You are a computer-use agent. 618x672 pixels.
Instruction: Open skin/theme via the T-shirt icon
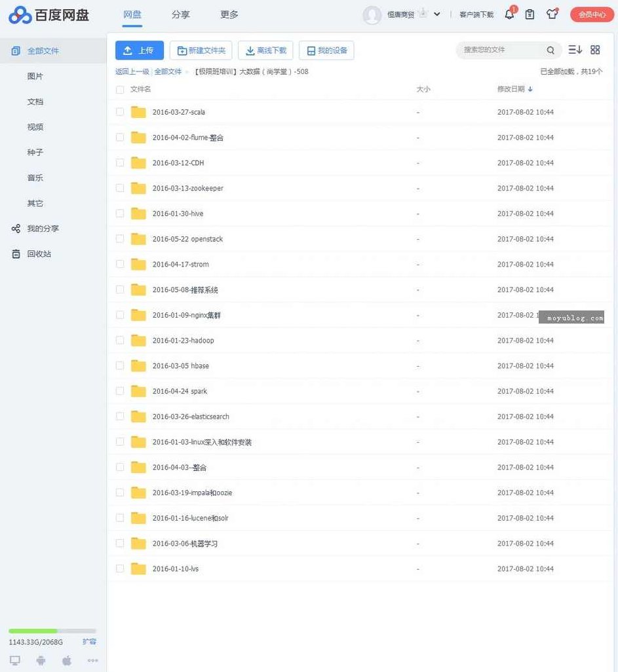point(552,14)
